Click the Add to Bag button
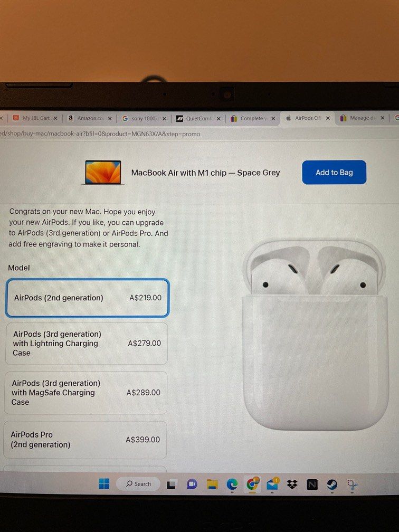 pyautogui.click(x=334, y=173)
